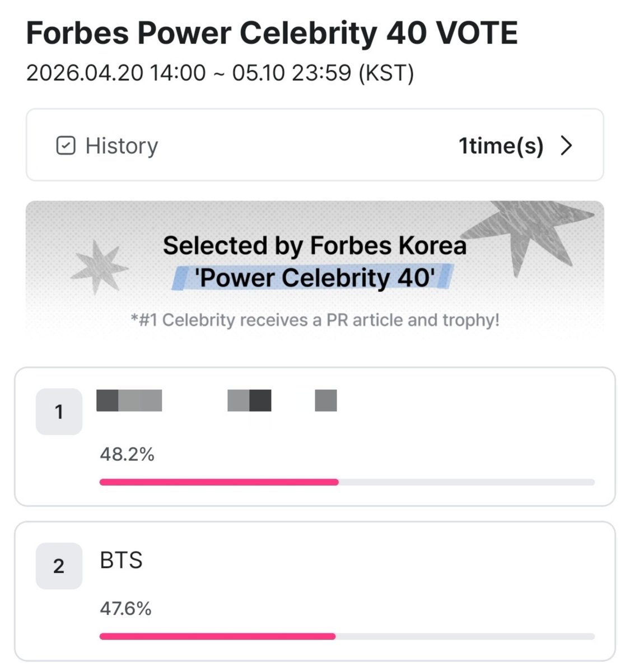Open vote history via the right chevron

pyautogui.click(x=567, y=146)
